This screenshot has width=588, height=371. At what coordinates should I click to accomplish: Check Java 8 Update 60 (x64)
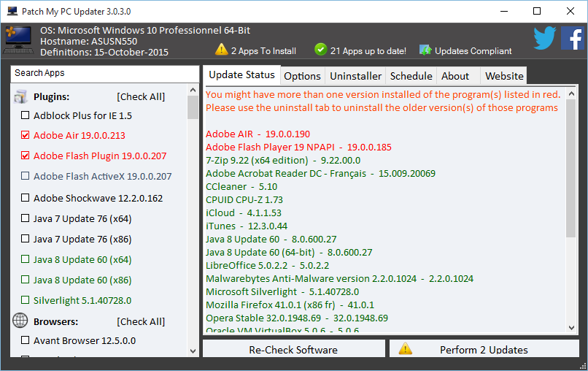25,259
